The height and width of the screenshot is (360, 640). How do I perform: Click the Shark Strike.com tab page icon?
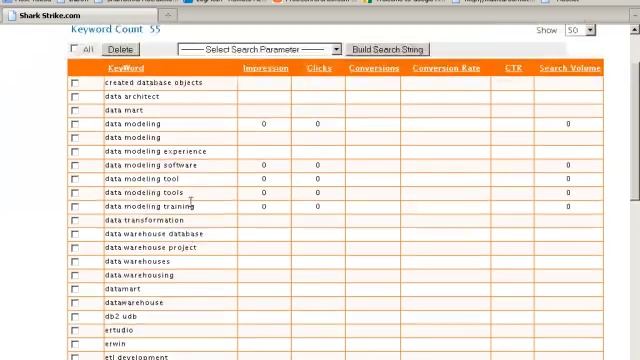[x=12, y=16]
